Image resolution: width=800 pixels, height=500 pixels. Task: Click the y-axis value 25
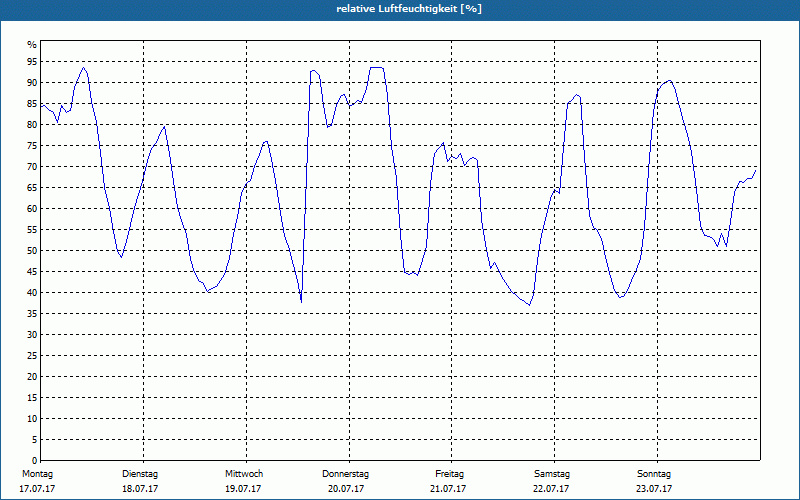(x=32, y=356)
